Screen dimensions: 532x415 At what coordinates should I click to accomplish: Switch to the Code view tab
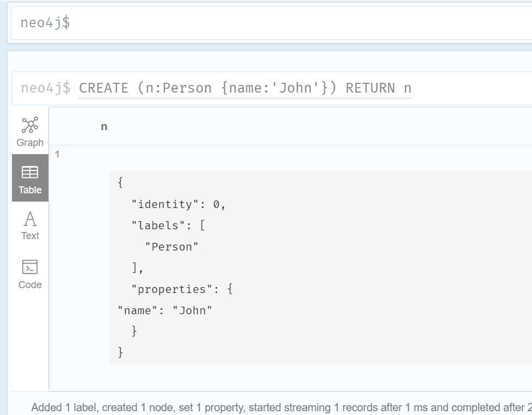[30, 274]
